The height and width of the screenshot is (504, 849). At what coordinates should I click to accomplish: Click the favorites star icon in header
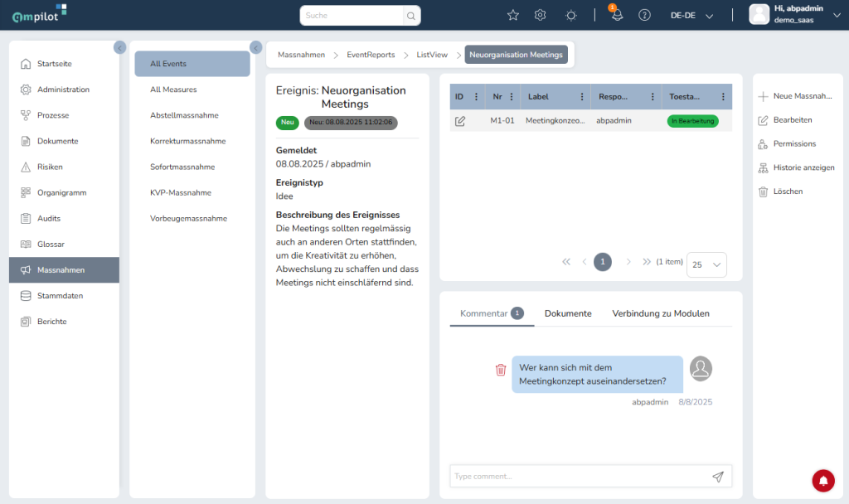[x=512, y=15]
